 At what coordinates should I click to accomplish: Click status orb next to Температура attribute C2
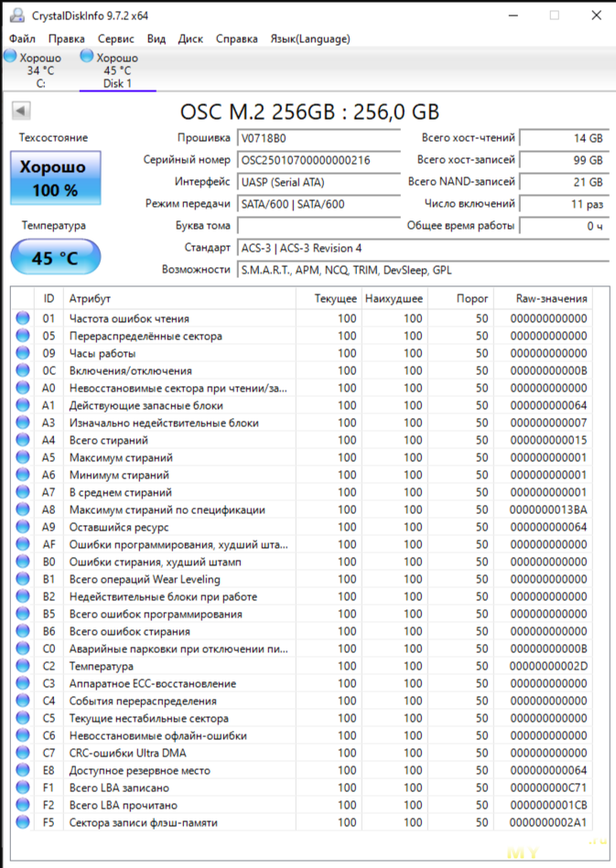tap(23, 666)
